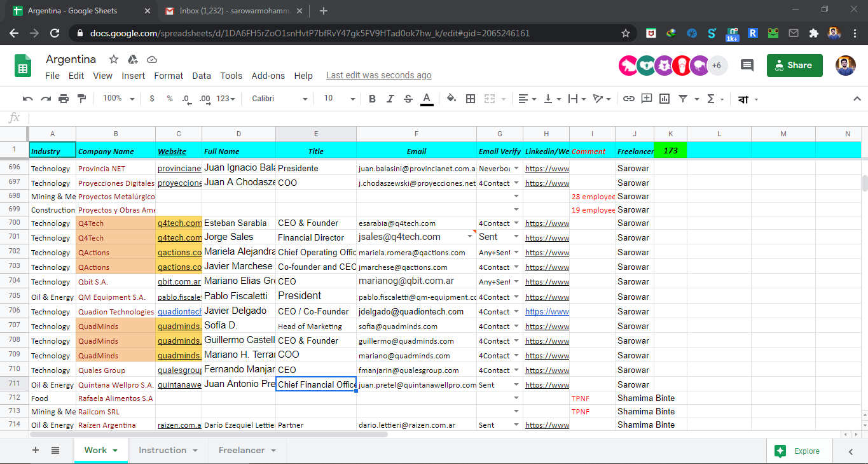868x464 pixels.
Task: Open version history via Last edit link
Action: click(x=378, y=75)
